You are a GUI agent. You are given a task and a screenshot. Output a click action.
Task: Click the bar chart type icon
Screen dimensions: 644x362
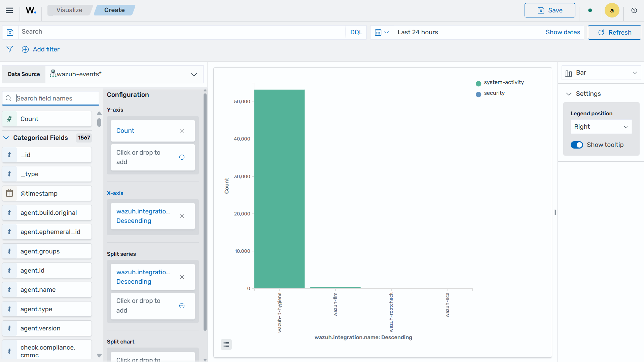point(569,73)
